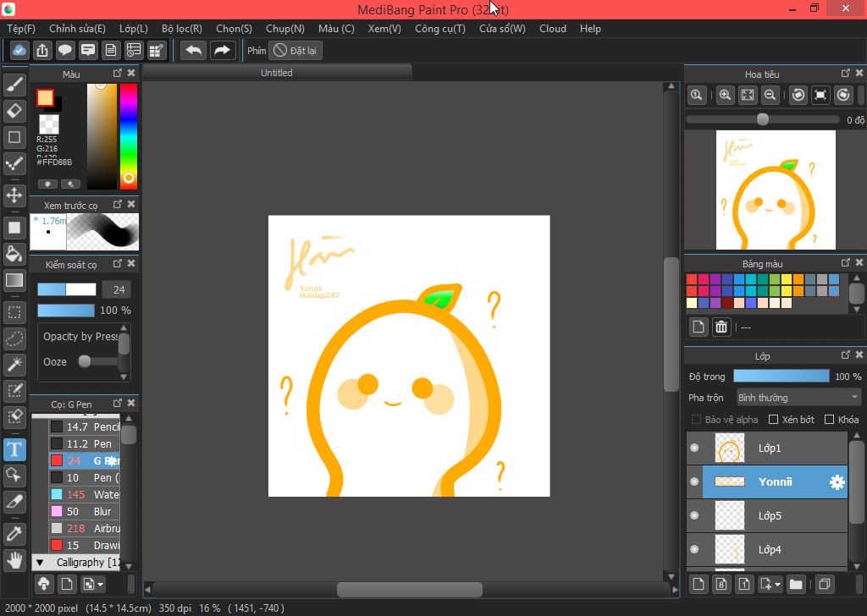The width and height of the screenshot is (867, 616).
Task: Select the transparent color swatch
Action: click(x=48, y=124)
